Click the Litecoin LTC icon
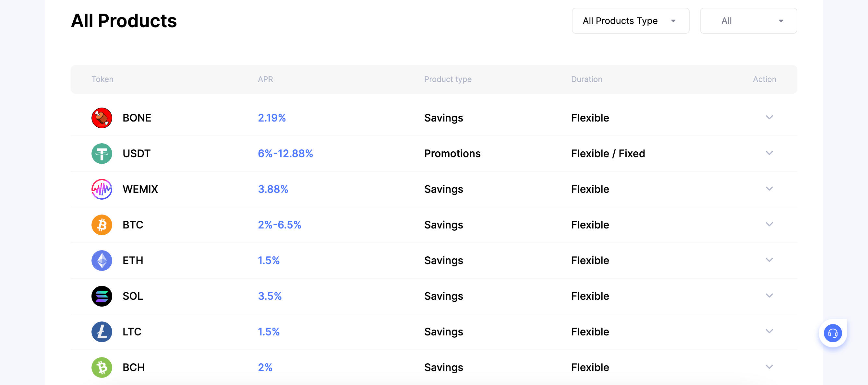Viewport: 868px width, 385px height. [x=102, y=332]
